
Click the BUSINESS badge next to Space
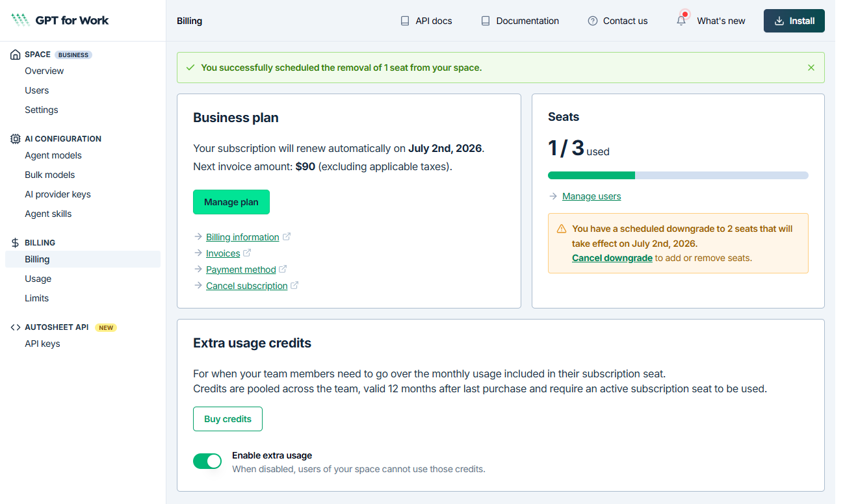73,55
